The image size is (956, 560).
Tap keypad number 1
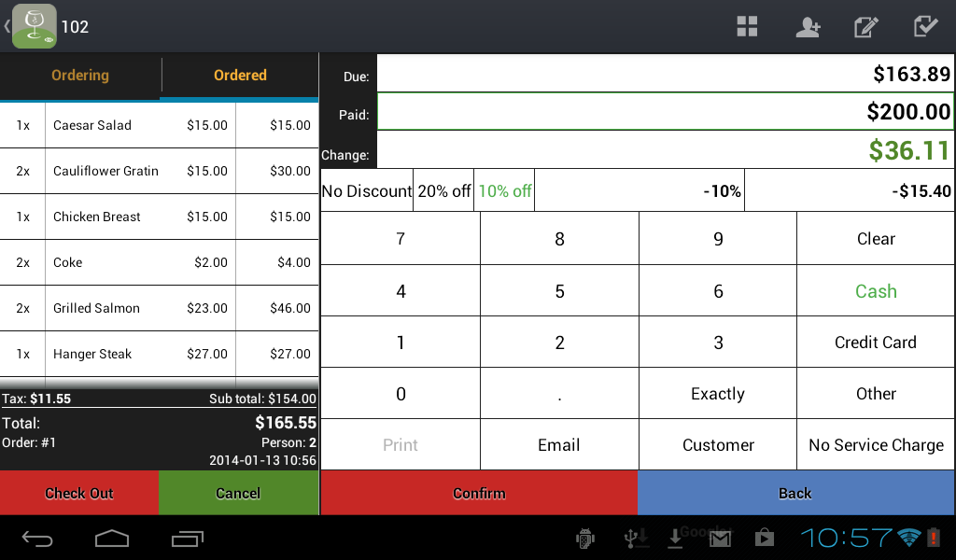tap(401, 343)
